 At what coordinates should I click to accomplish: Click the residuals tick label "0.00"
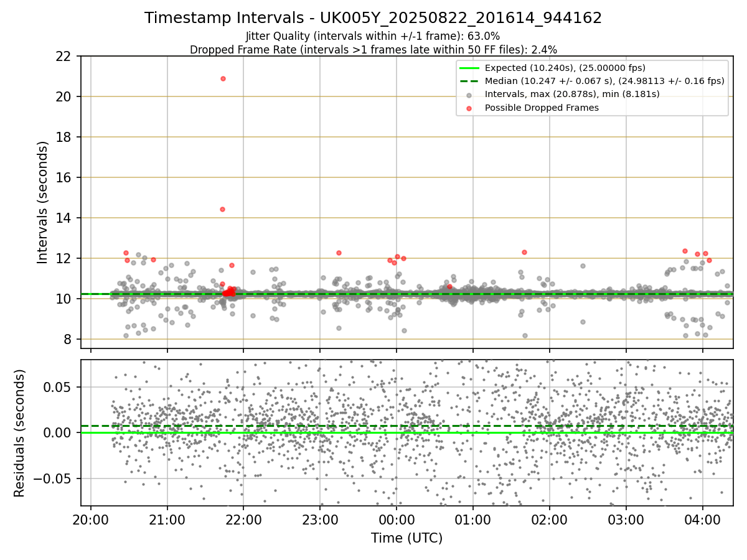click(58, 433)
